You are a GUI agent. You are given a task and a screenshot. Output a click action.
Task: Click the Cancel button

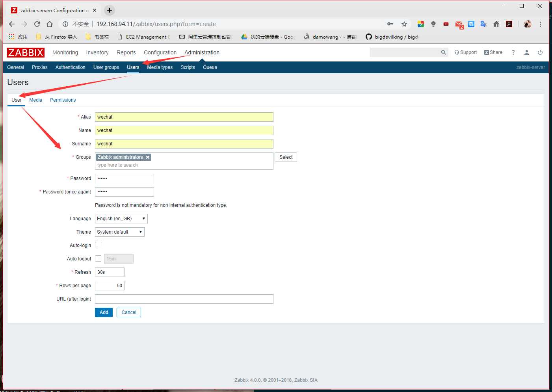click(129, 312)
